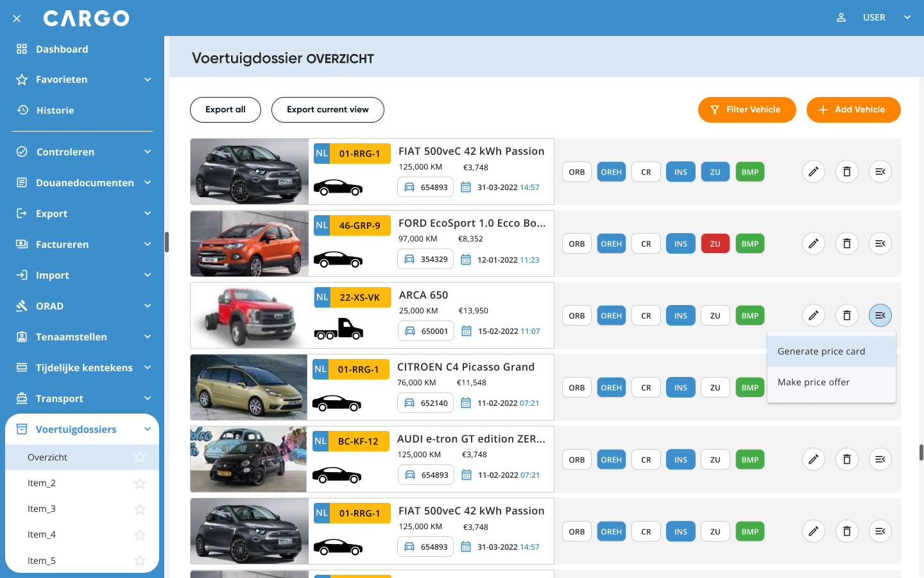Toggle the INS status on the FORD EcoSport row
924x578 pixels.
[x=680, y=243]
